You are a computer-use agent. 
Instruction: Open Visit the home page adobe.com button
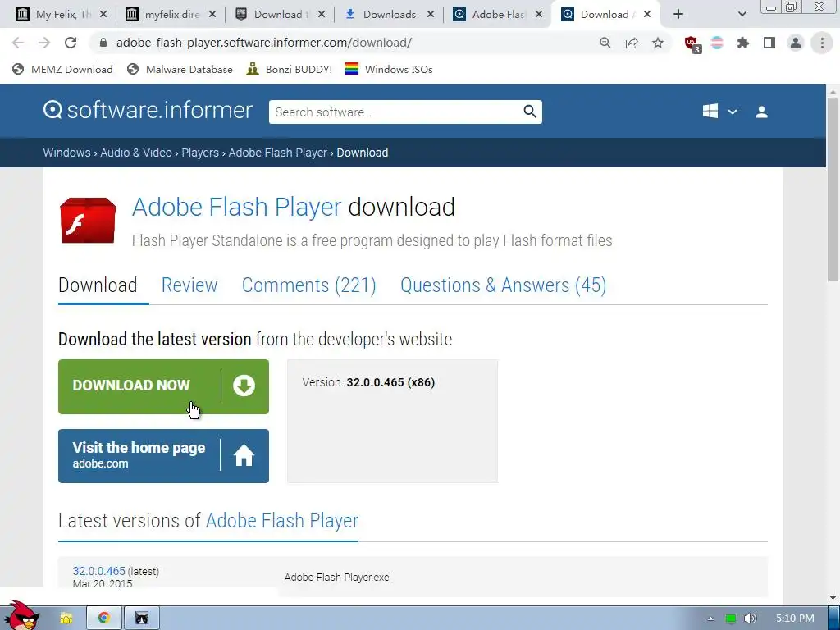tap(163, 456)
